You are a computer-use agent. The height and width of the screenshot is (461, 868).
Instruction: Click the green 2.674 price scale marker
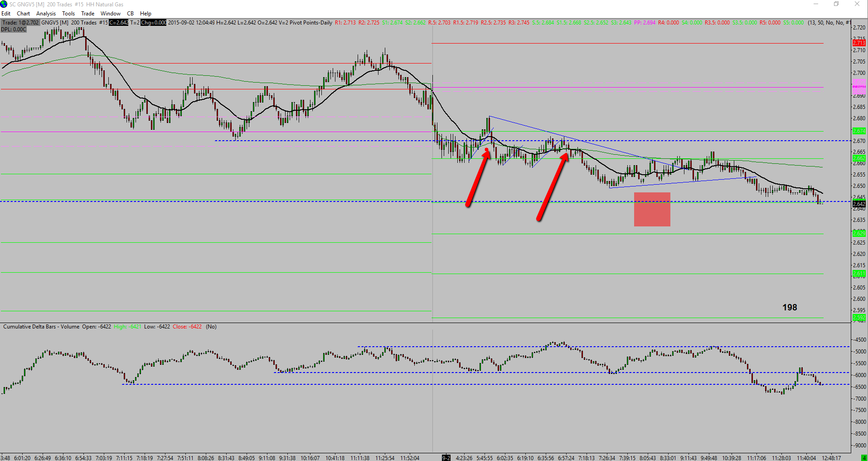tap(859, 131)
